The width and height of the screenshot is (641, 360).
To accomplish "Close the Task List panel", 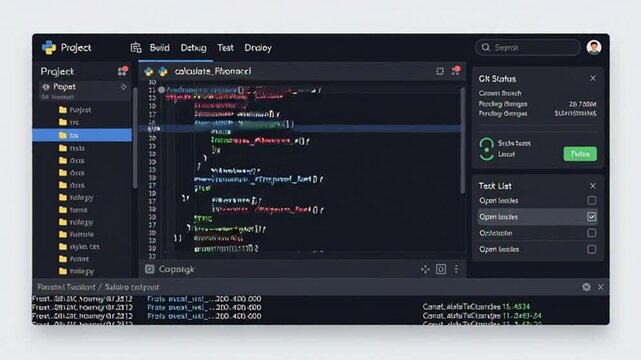I will [x=593, y=186].
